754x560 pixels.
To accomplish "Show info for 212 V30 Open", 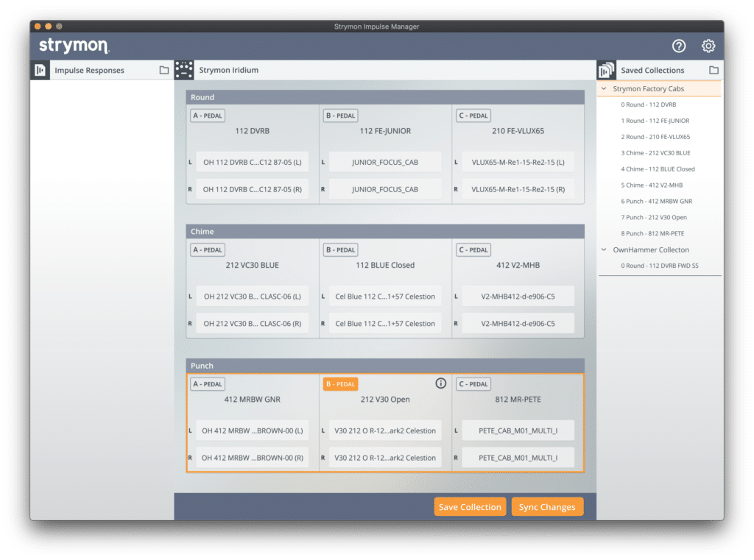I will click(440, 383).
